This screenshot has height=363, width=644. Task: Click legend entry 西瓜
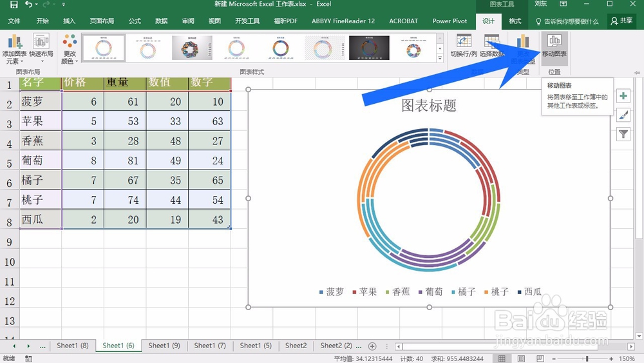click(529, 292)
